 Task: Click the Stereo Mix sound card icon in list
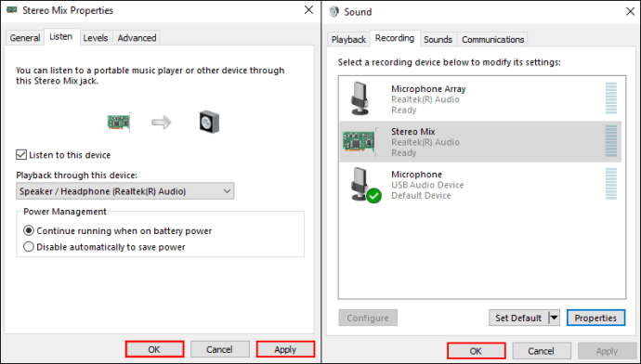pyautogui.click(x=359, y=141)
